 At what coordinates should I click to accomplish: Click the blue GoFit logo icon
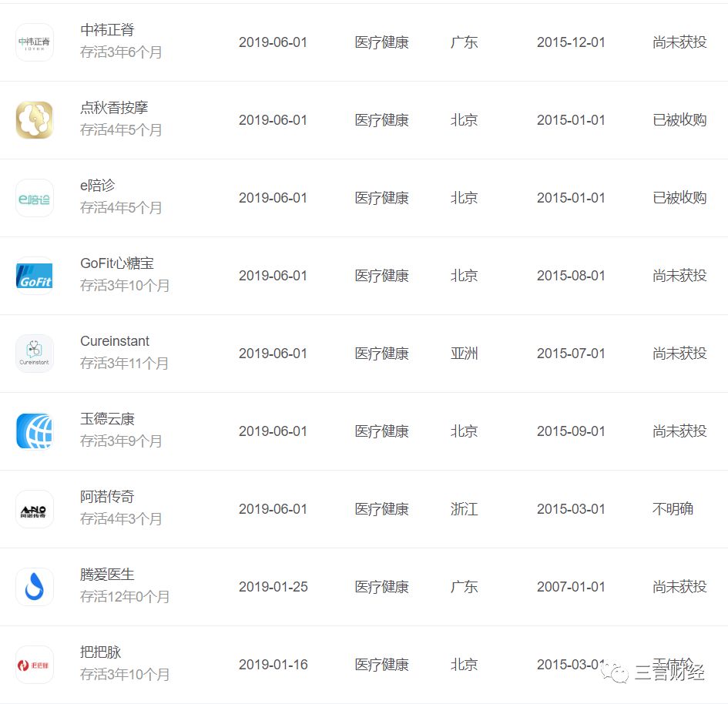point(35,276)
